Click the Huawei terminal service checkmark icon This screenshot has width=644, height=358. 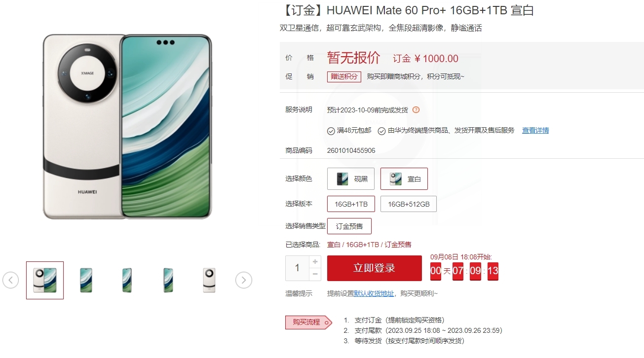click(381, 131)
